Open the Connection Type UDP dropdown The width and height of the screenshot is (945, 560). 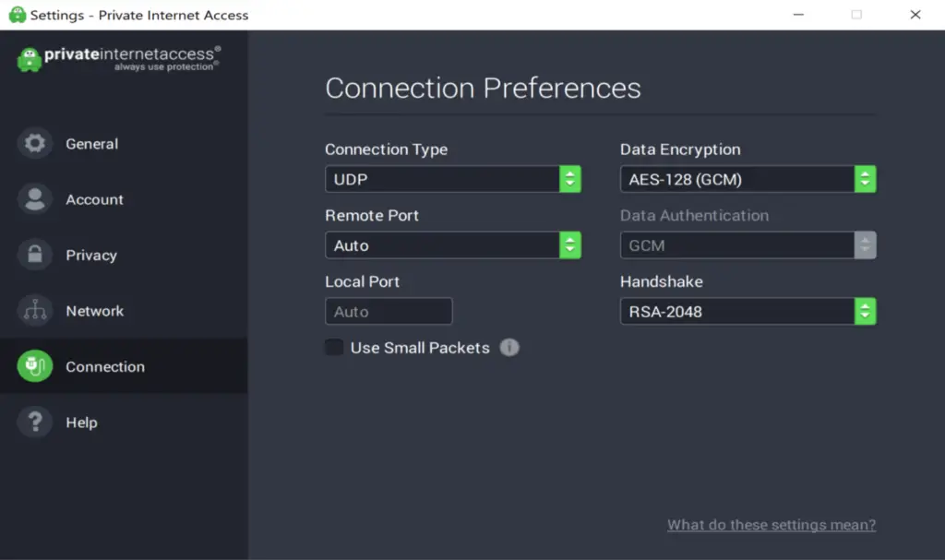[452, 179]
